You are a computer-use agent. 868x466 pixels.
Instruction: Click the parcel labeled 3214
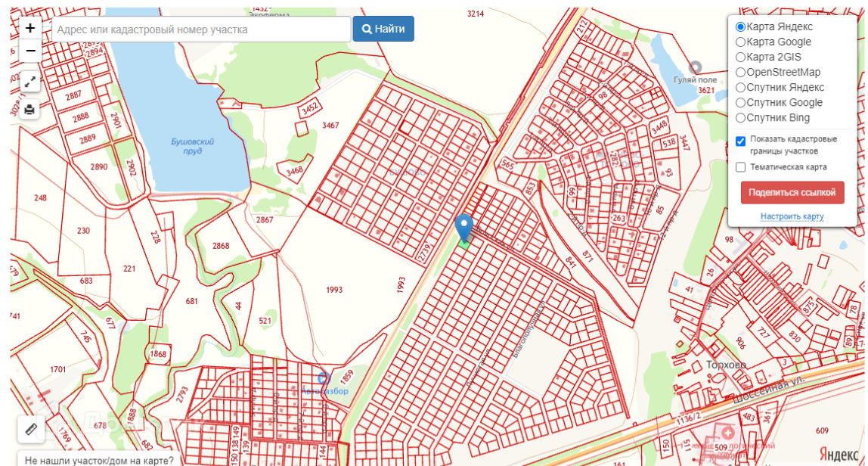click(476, 14)
